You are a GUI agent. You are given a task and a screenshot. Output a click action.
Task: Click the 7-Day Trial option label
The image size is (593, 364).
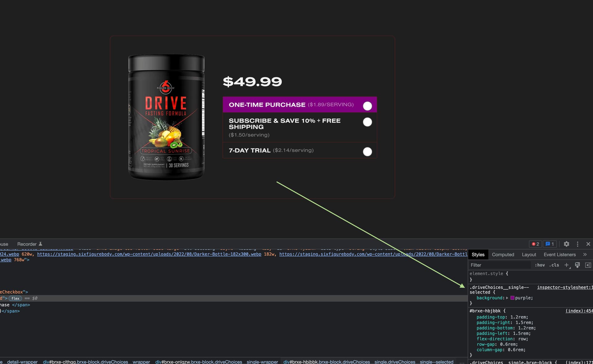[x=250, y=151]
